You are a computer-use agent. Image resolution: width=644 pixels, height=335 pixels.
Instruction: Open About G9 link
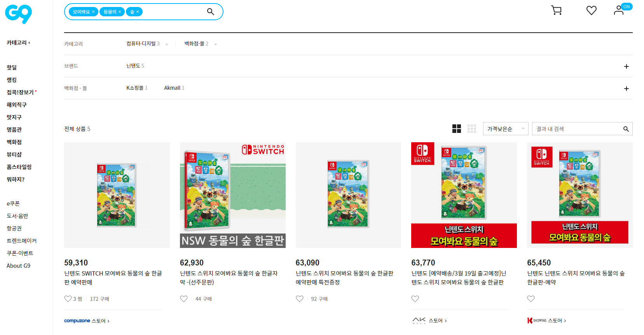(x=18, y=266)
